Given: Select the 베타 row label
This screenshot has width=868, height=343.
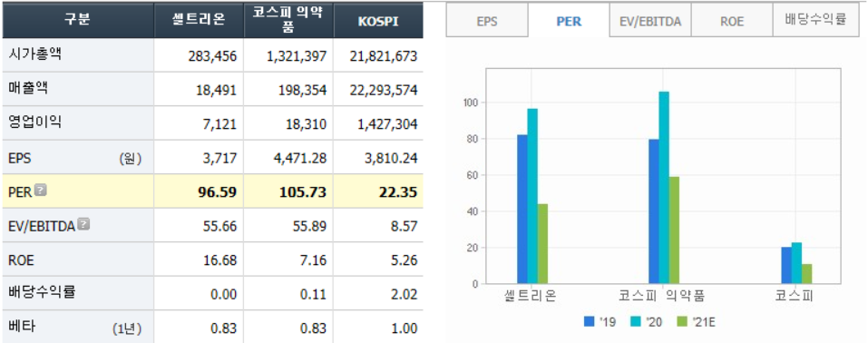Looking at the screenshot, I should 21,327.
